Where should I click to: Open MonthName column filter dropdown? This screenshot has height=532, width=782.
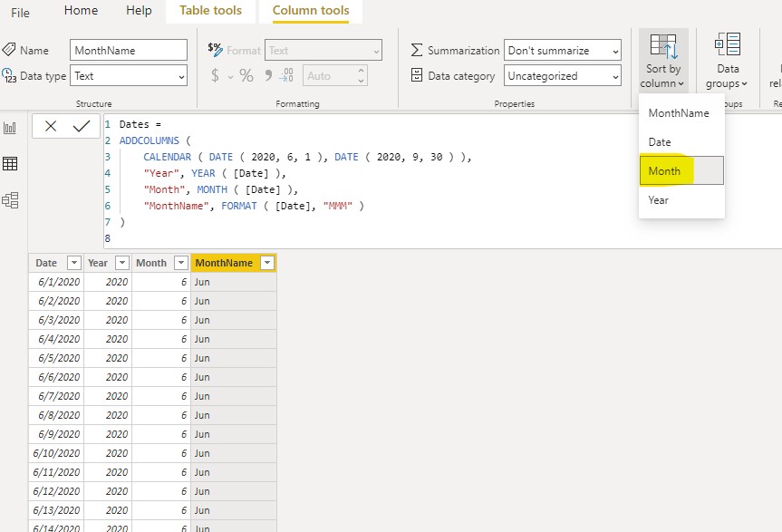coord(268,263)
